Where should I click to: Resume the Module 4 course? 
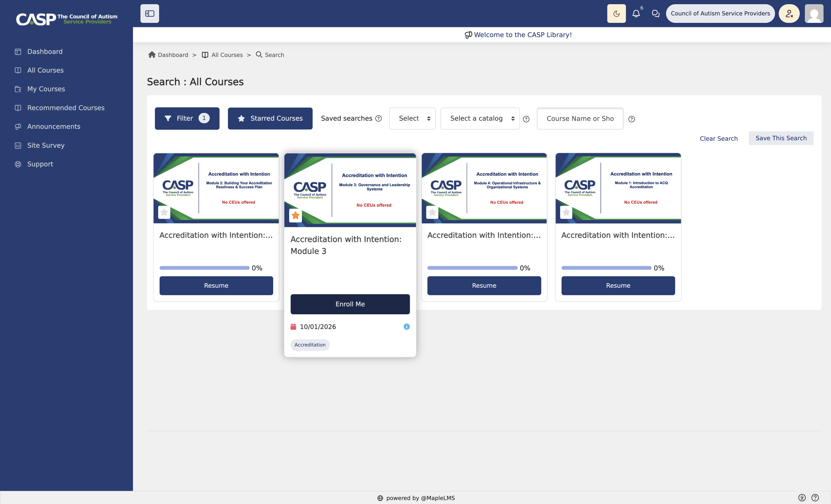pos(484,286)
